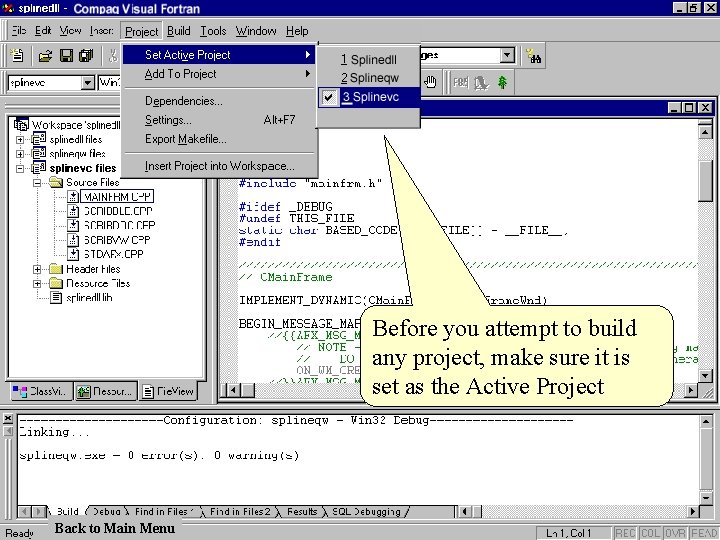Click the Save All toolbar icon
Screen dimensions: 720x540
click(86, 56)
